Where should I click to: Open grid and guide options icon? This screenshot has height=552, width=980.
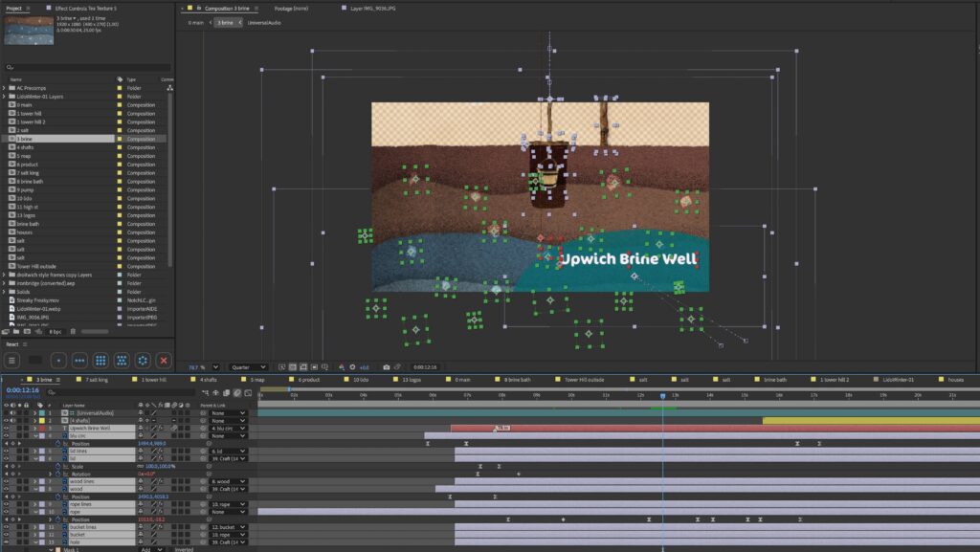pyautogui.click(x=324, y=367)
